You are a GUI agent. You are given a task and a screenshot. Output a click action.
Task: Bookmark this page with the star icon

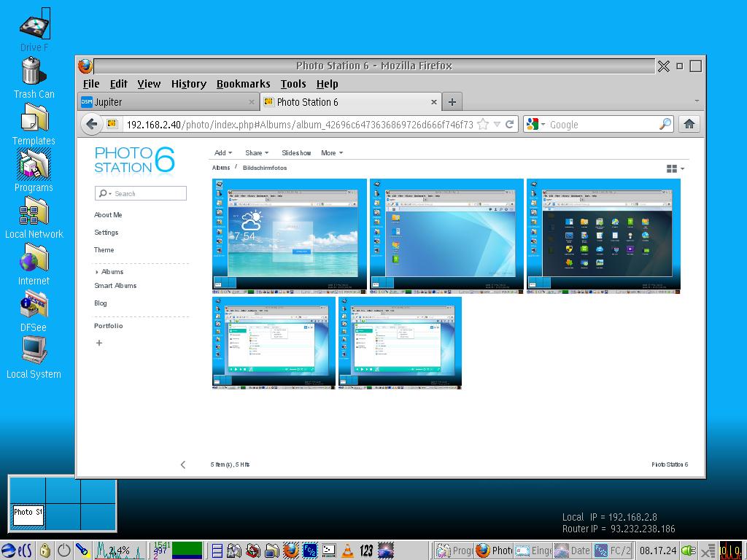click(x=483, y=124)
